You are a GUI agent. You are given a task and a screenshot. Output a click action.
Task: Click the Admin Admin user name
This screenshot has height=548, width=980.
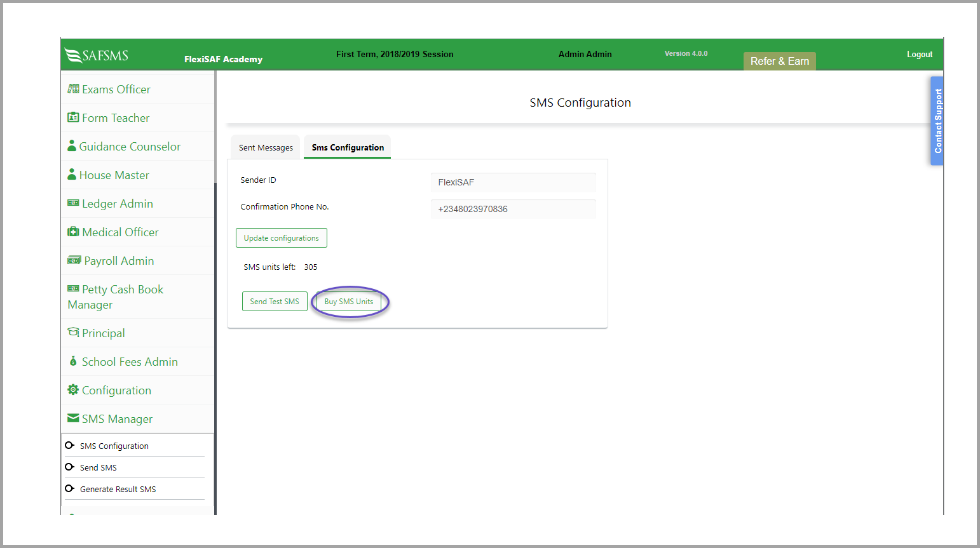click(x=585, y=55)
